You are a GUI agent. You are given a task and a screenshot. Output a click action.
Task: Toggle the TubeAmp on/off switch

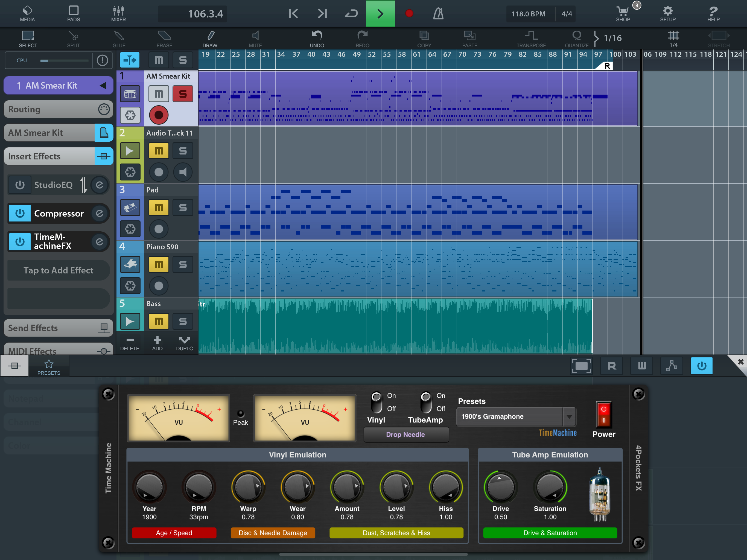pos(425,402)
